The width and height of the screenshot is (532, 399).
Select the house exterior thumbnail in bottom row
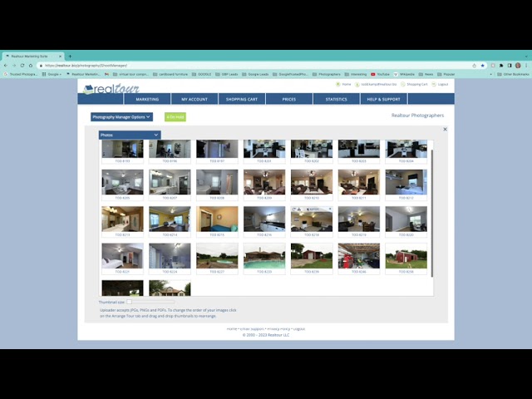pyautogui.click(x=170, y=288)
